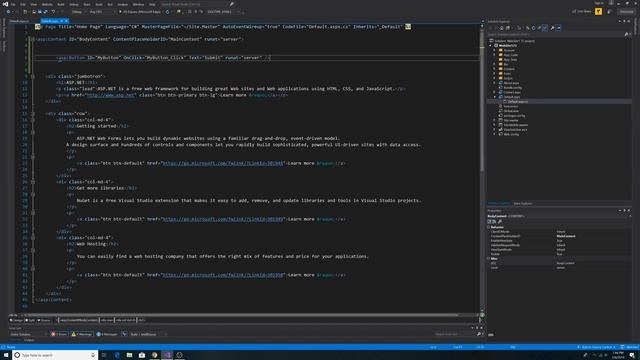Image resolution: width=640 pixels, height=360 pixels.
Task: Click the Undo toolbar icon
Action: [53, 12]
